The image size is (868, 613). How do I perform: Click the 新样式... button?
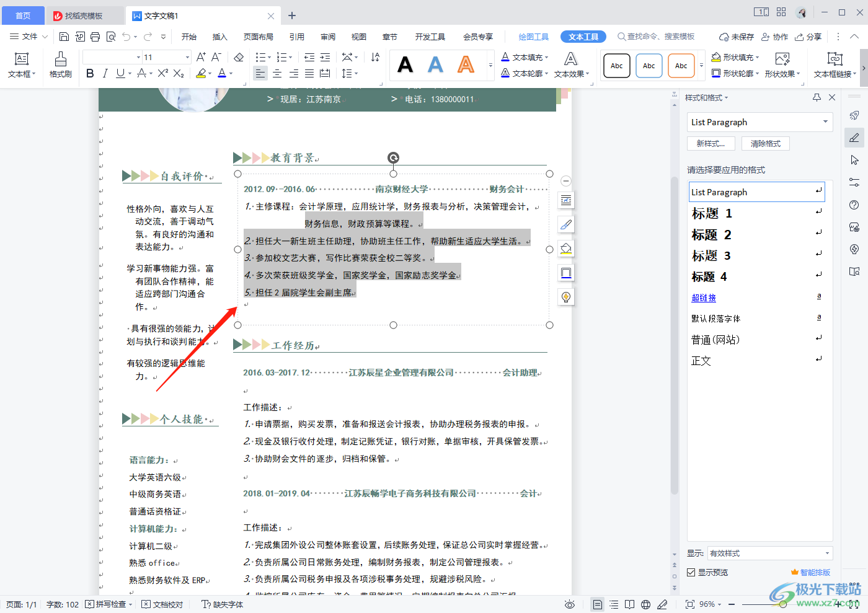coord(711,144)
